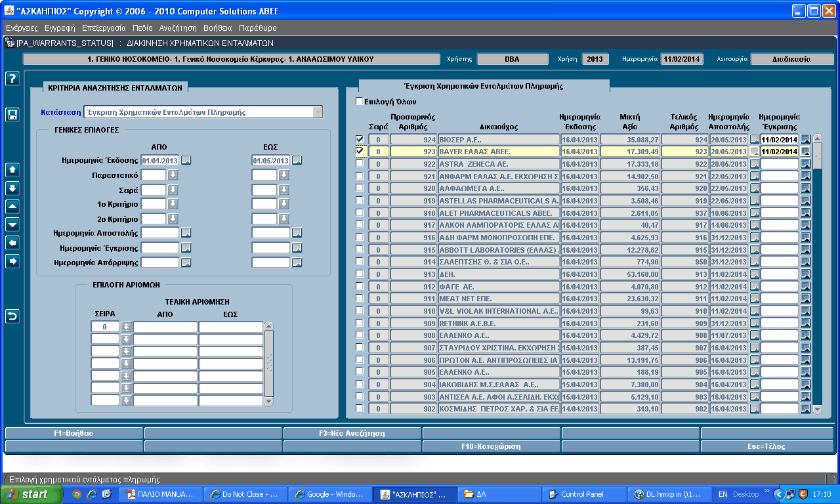Click small button after dispatch date in ΦΑΓΕ row

click(x=755, y=286)
